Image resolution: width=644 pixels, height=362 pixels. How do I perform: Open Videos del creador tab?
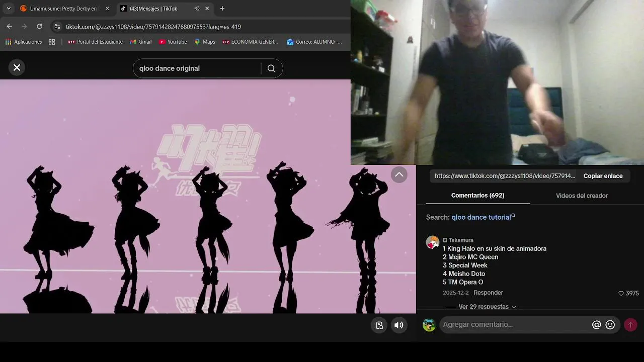(582, 196)
